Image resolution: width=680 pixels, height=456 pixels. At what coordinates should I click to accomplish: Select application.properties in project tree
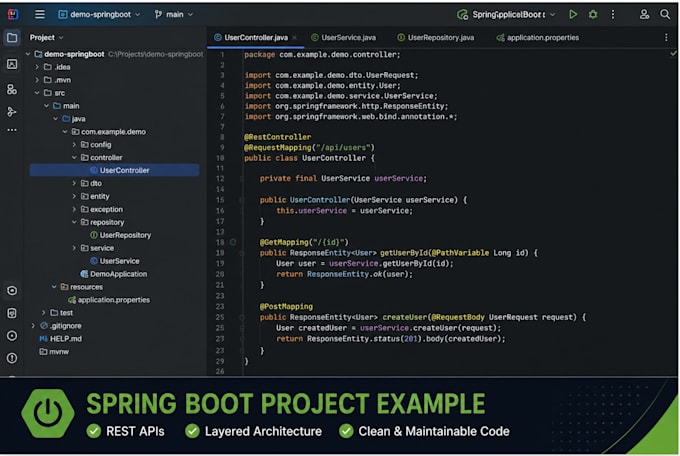pyautogui.click(x=109, y=300)
